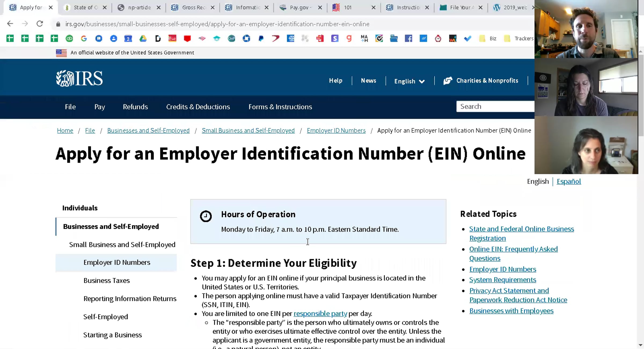Click the IRS logo
Image resolution: width=644 pixels, height=349 pixels.
(79, 78)
